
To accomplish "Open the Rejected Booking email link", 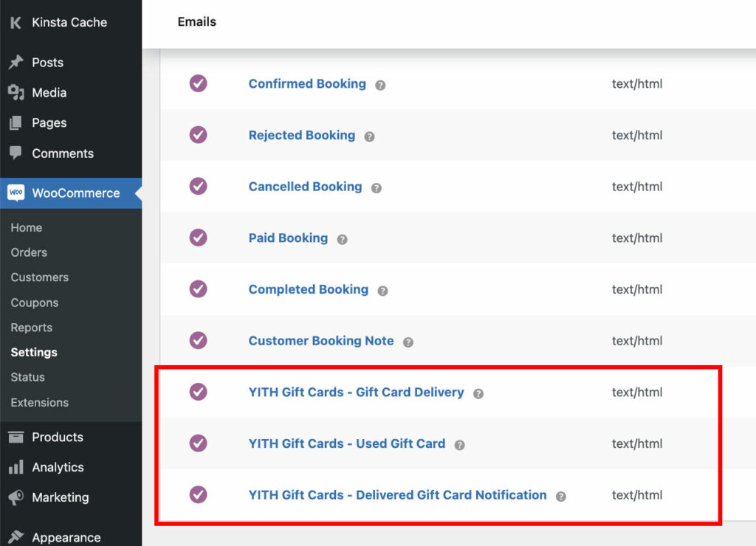I will [x=302, y=136].
